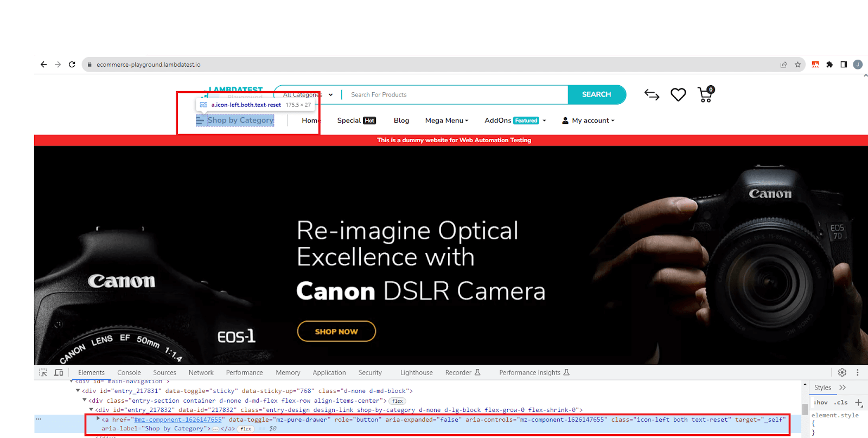Open the Sources tab
This screenshot has width=868, height=438.
[164, 372]
